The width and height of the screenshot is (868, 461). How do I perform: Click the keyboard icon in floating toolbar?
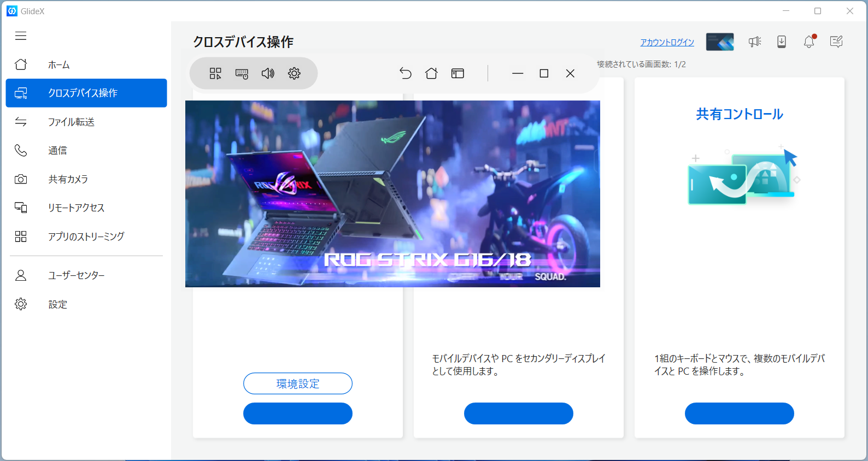coord(242,74)
